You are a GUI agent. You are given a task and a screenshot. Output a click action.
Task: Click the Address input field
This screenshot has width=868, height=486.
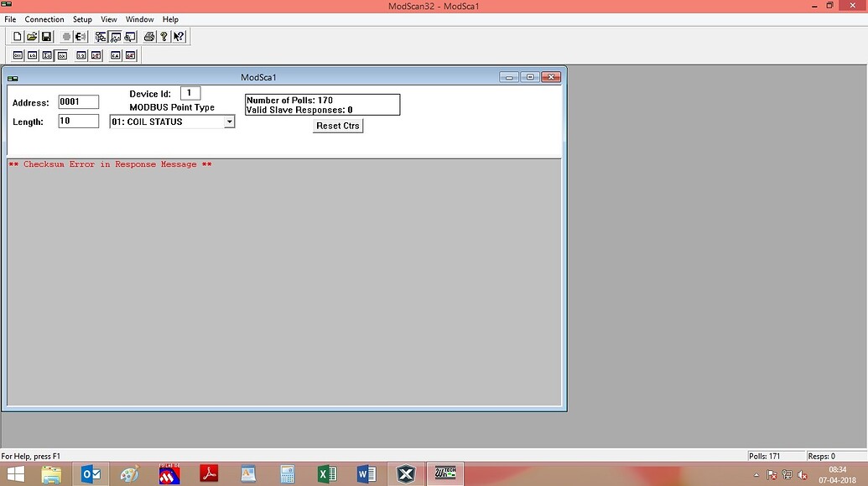coord(78,101)
